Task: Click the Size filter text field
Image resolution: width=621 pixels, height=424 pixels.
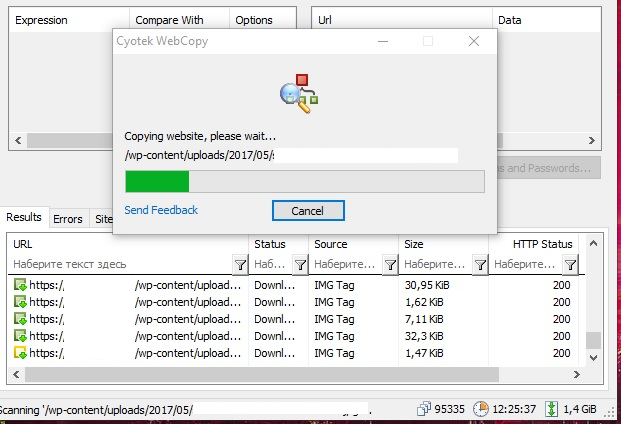Action: [x=437, y=264]
